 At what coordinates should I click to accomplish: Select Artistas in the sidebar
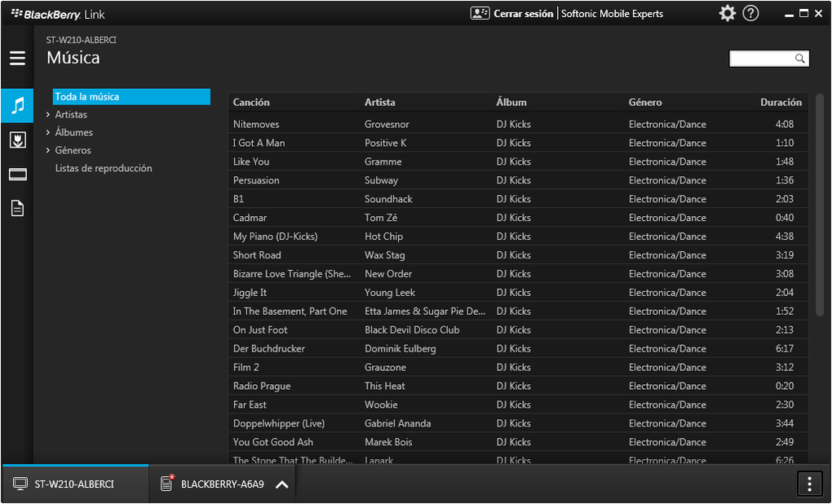point(71,115)
